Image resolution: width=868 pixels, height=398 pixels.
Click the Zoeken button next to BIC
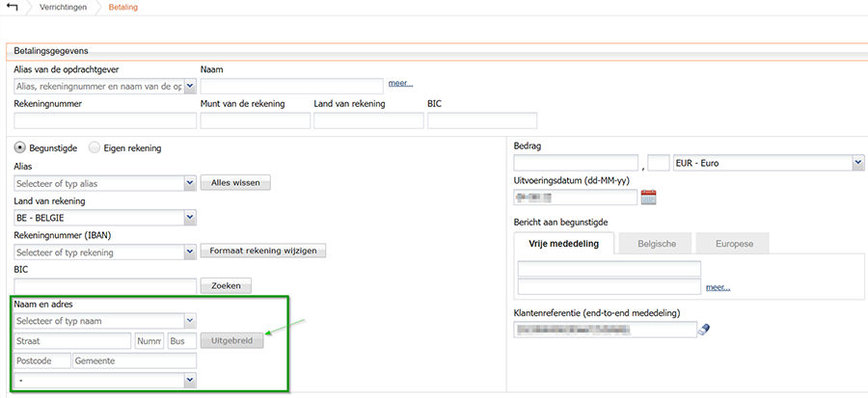pos(226,285)
